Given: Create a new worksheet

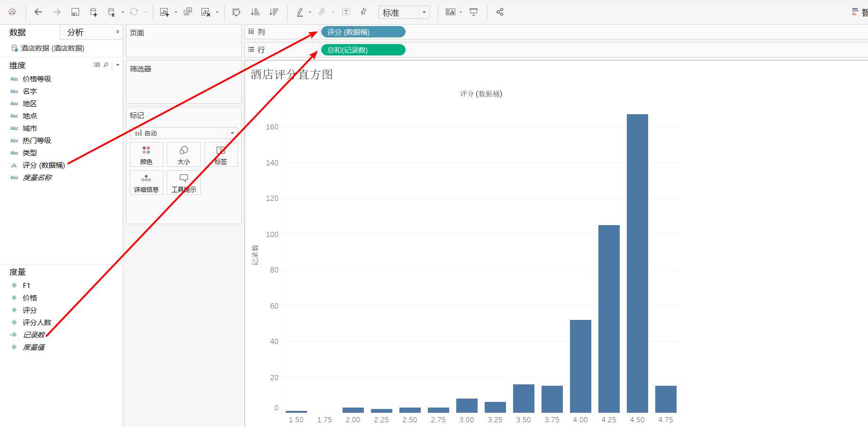Looking at the screenshot, I should [164, 12].
